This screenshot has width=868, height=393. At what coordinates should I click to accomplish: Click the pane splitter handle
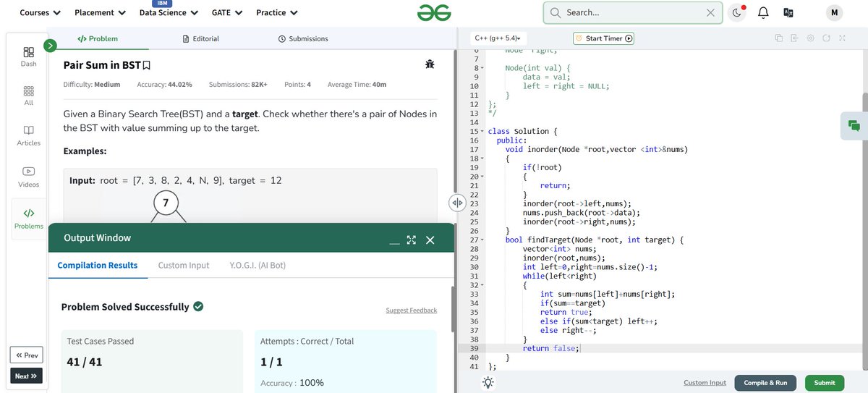pos(456,203)
